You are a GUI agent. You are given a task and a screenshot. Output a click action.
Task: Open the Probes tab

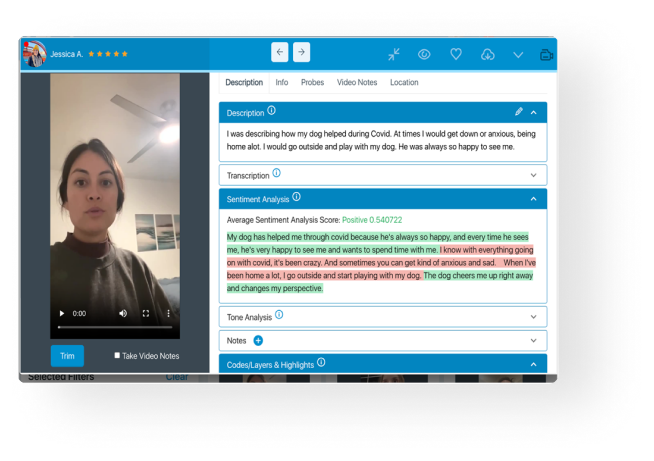[312, 83]
